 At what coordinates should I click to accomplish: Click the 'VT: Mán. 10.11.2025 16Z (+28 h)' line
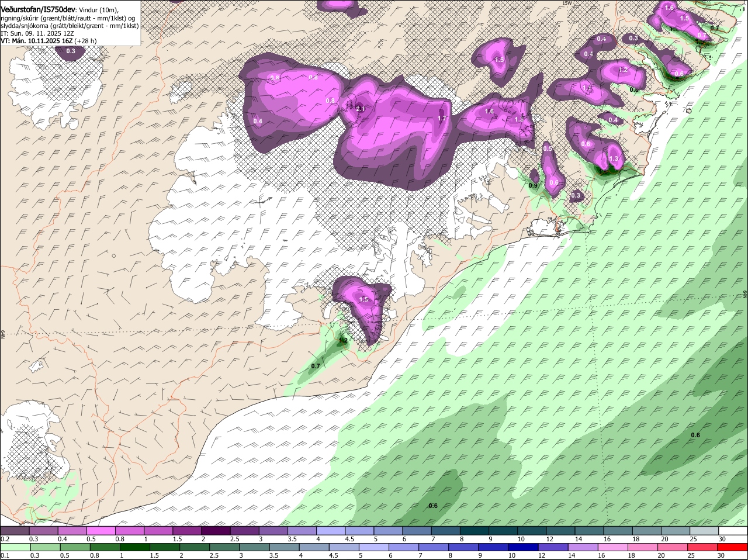[x=49, y=41]
